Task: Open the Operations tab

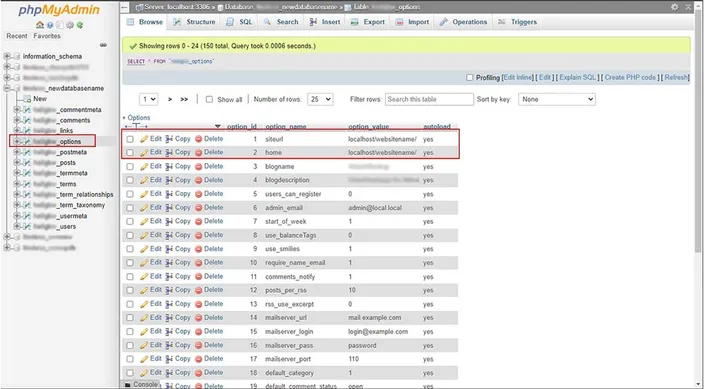Action: point(463,22)
